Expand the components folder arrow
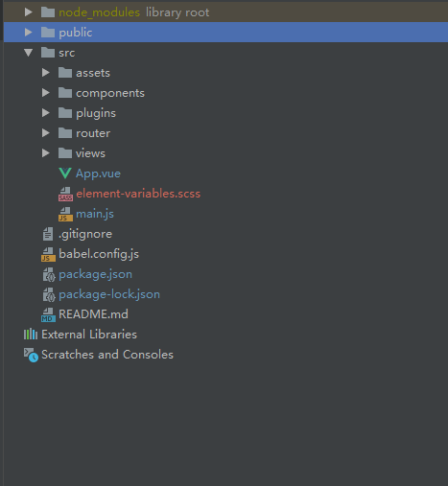The image size is (448, 486). 46,93
